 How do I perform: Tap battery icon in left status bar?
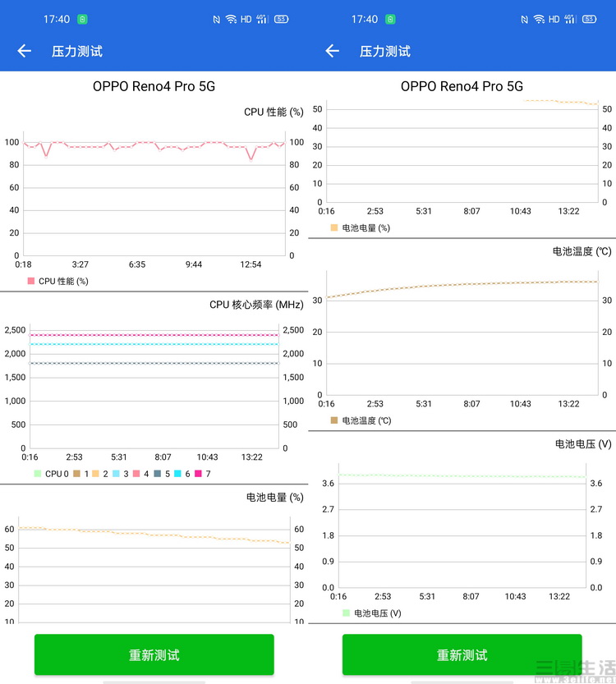tap(282, 19)
